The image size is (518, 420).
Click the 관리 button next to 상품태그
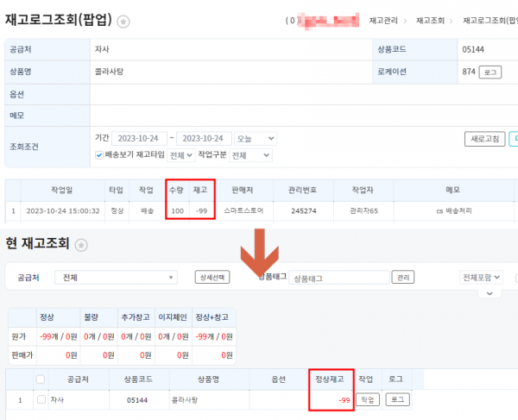401,279
